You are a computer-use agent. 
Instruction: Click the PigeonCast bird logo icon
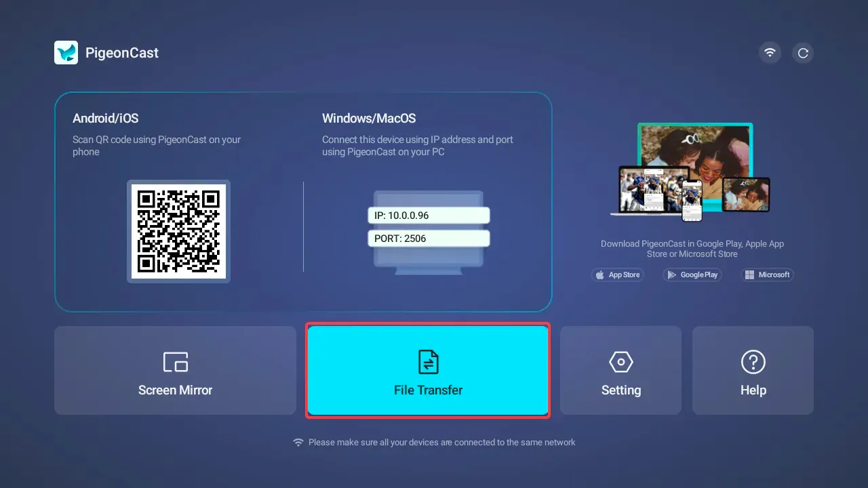66,53
